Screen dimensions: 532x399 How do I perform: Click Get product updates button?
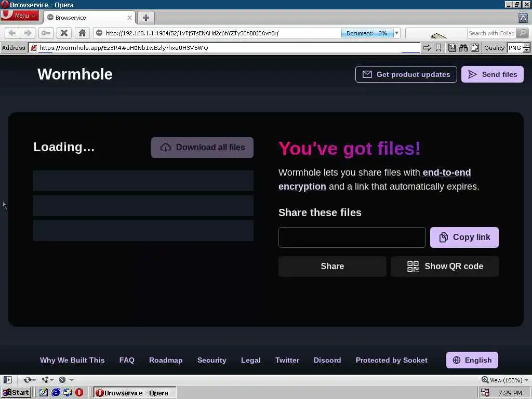(406, 74)
